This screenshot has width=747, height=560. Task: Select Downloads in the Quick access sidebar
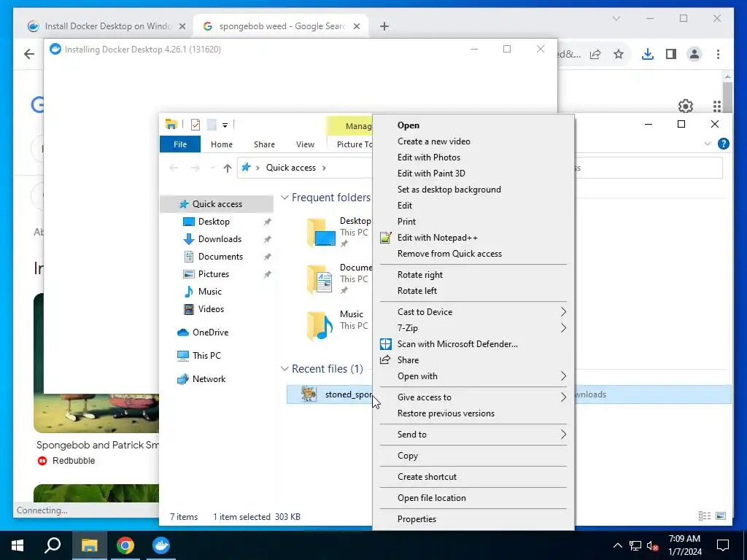(x=220, y=239)
